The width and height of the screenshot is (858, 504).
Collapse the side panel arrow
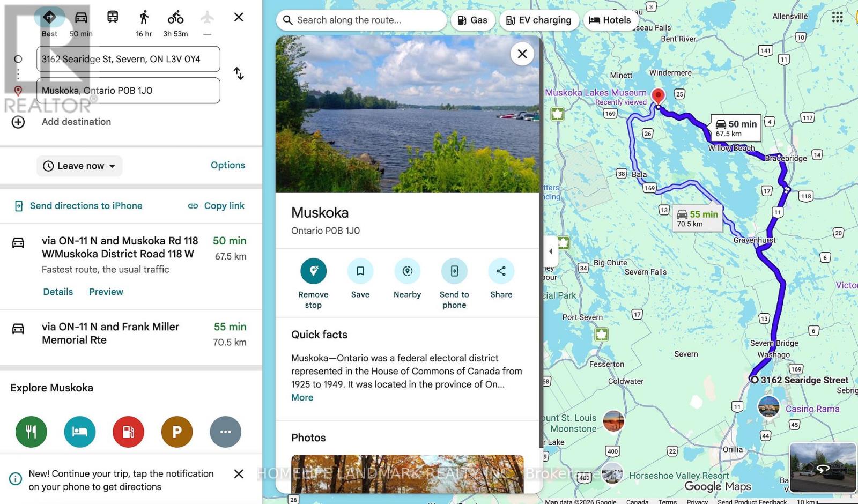tap(551, 251)
